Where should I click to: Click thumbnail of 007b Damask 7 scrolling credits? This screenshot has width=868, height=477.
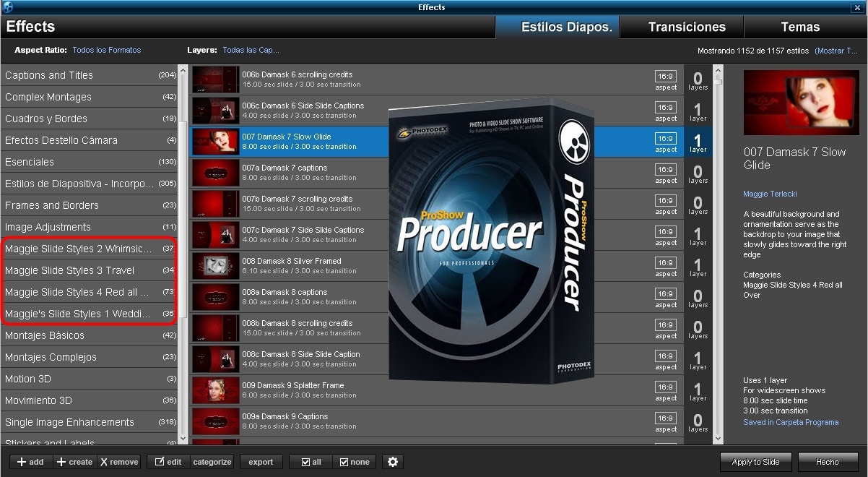(x=215, y=204)
